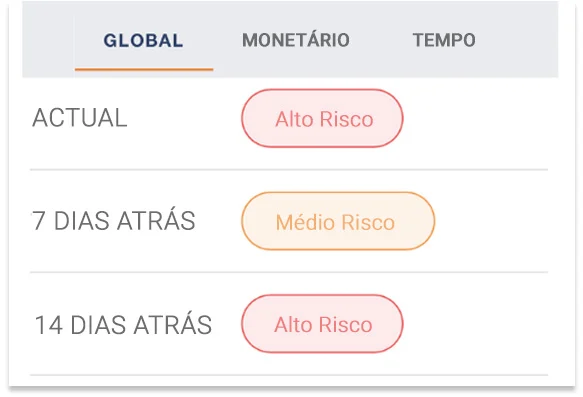Click the divider line under the ACTUAL row
This screenshot has width=583, height=397.
(289, 170)
